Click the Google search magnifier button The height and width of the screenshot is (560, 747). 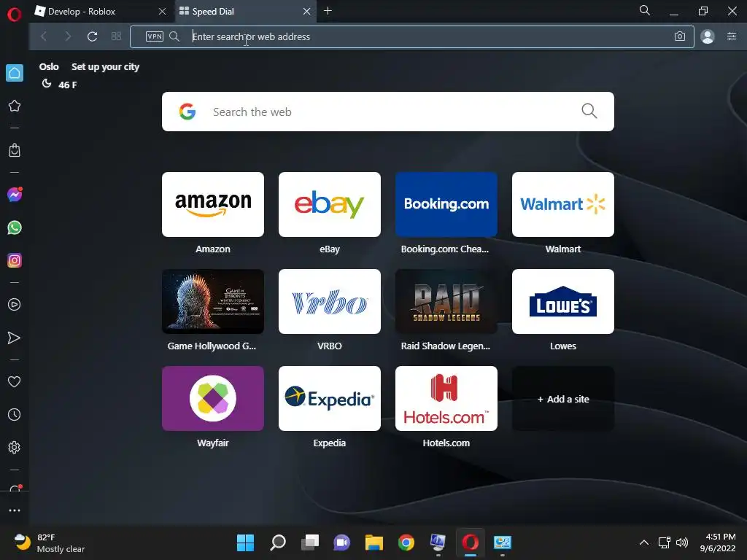pyautogui.click(x=589, y=111)
